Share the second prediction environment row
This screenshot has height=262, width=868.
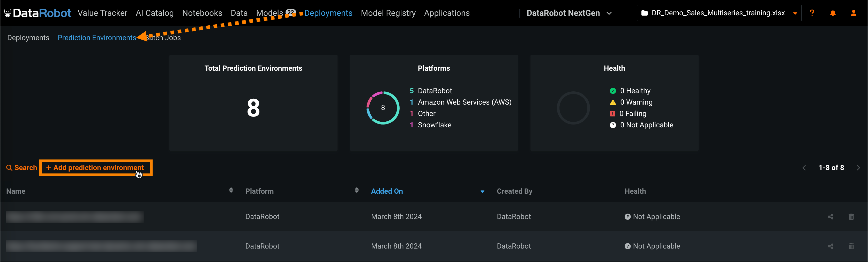coord(830,246)
